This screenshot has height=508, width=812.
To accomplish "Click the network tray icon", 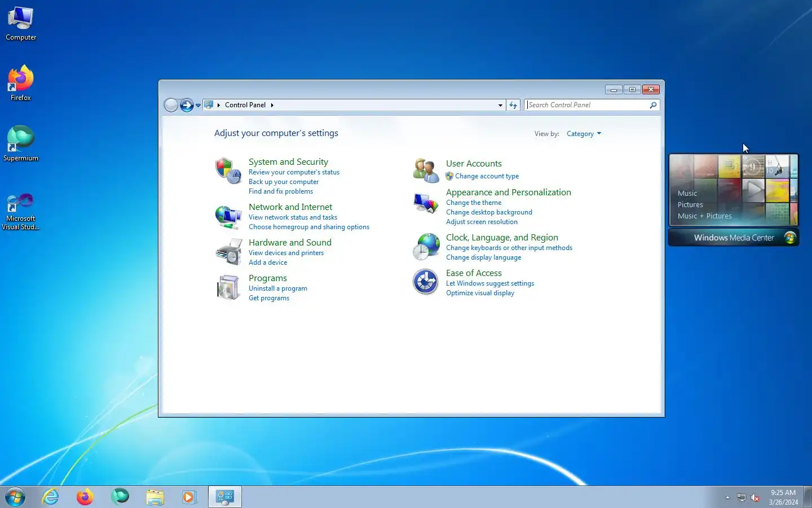I will click(741, 497).
